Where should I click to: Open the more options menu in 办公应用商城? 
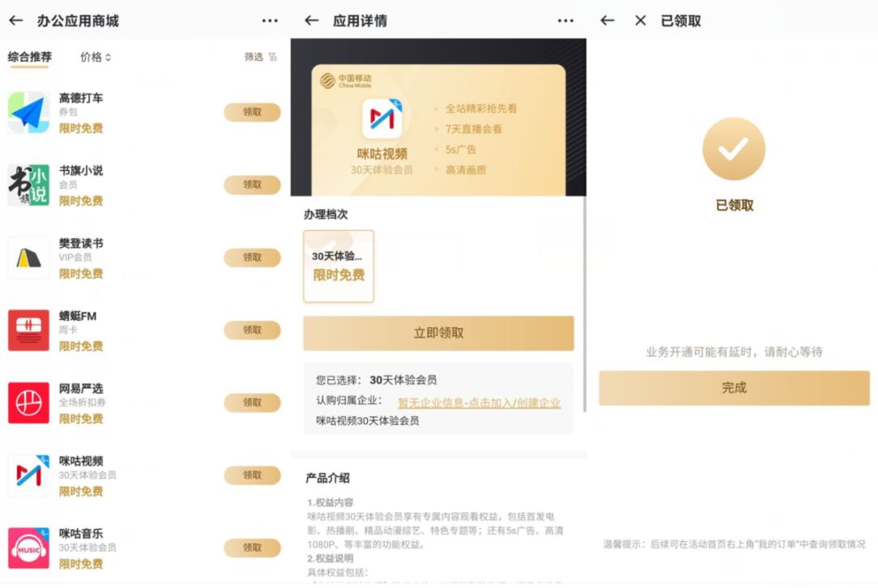pyautogui.click(x=270, y=21)
